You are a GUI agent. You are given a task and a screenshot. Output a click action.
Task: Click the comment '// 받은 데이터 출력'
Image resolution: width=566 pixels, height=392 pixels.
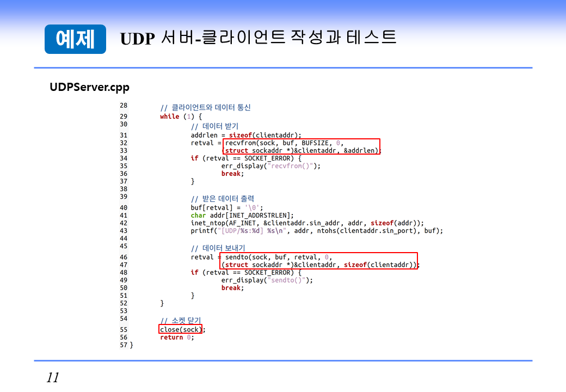[x=223, y=199]
